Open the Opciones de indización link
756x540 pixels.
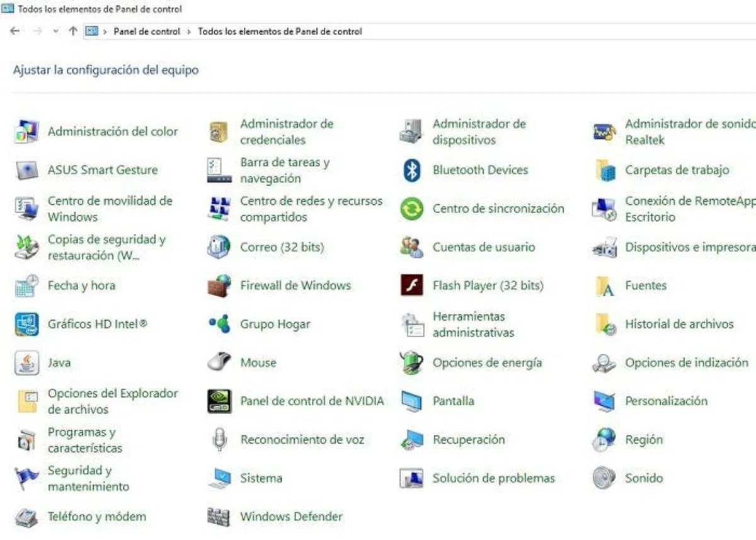point(686,363)
